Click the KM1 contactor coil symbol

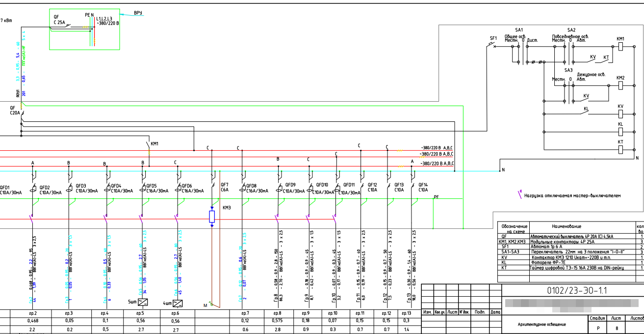coord(620,47)
